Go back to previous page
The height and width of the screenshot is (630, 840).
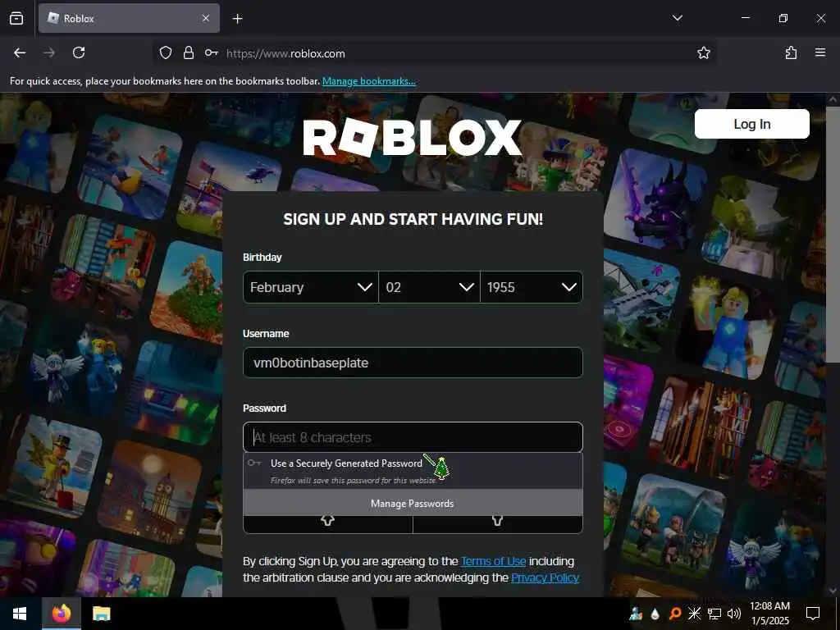tap(20, 52)
